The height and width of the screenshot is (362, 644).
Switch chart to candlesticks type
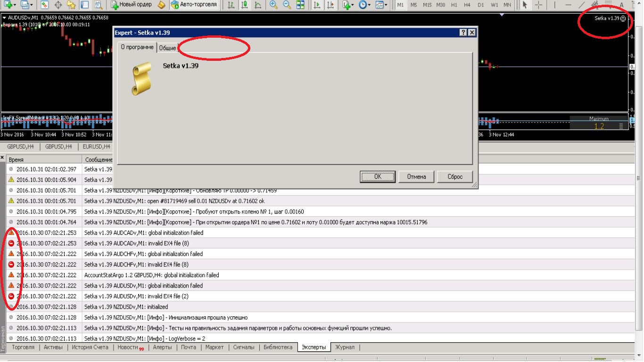(244, 5)
